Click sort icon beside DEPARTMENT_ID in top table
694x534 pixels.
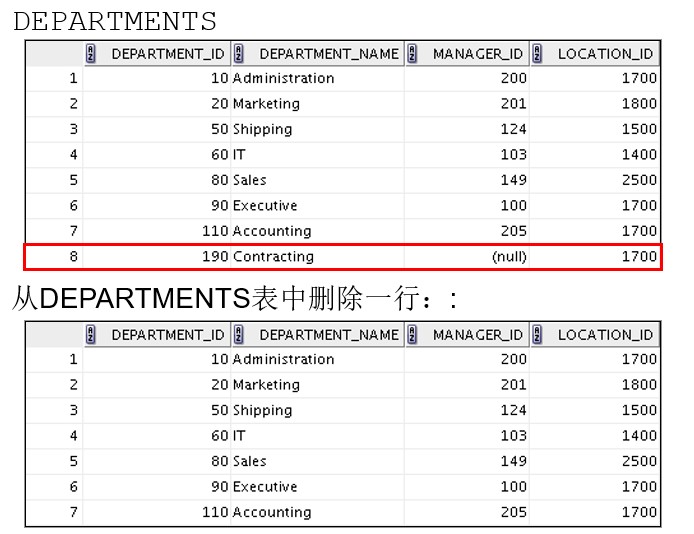(91, 54)
